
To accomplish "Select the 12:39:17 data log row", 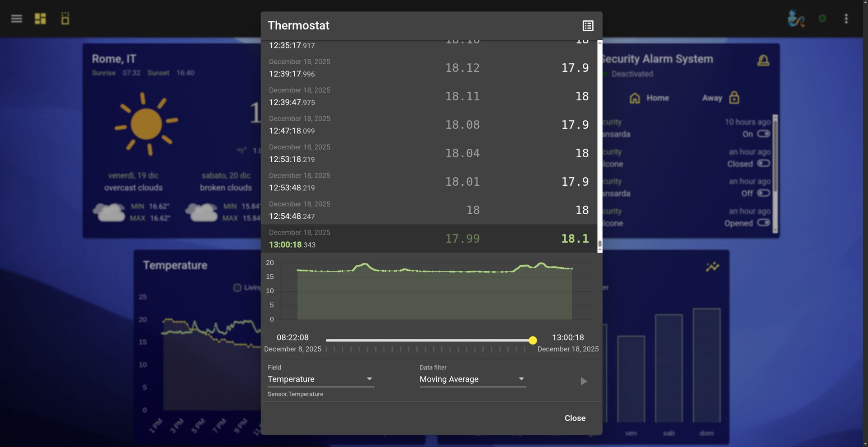I will point(429,68).
